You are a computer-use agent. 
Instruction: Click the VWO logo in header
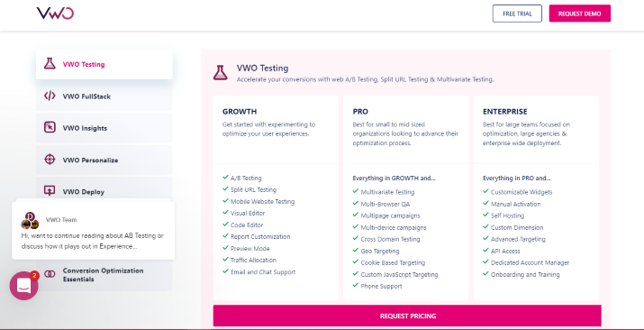[x=55, y=14]
